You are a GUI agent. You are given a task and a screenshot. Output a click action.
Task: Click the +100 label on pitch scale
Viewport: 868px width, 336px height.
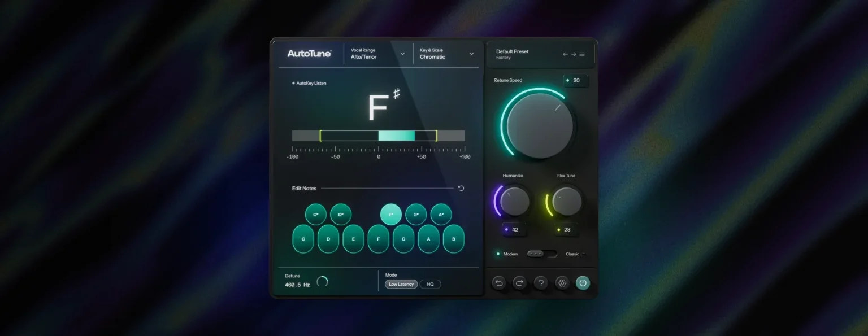(465, 156)
